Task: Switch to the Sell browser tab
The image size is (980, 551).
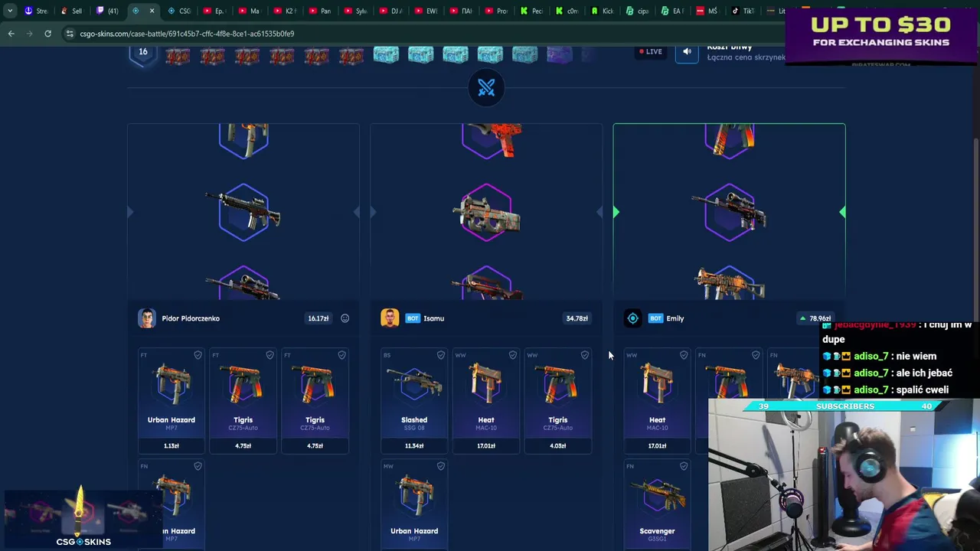Action: click(x=71, y=11)
